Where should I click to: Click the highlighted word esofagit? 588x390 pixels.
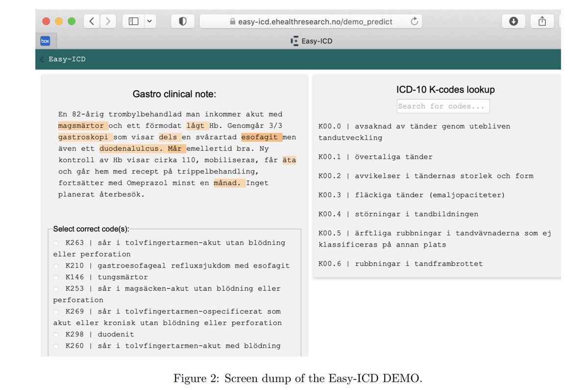tap(261, 137)
